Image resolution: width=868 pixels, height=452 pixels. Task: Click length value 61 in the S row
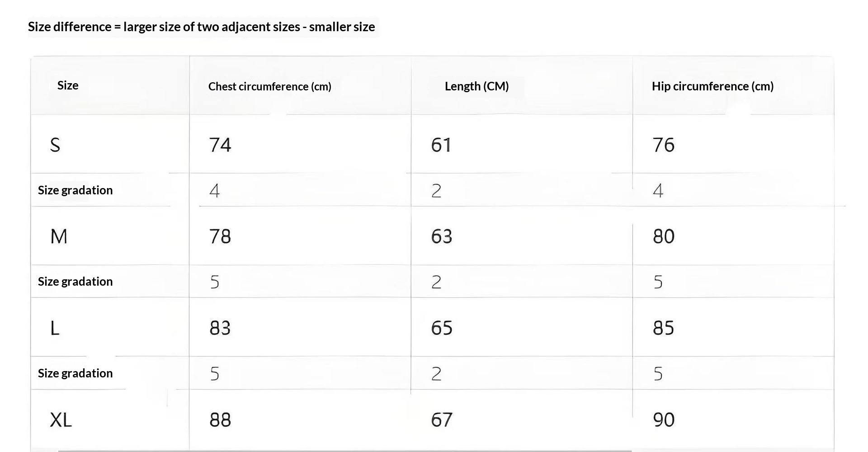441,145
